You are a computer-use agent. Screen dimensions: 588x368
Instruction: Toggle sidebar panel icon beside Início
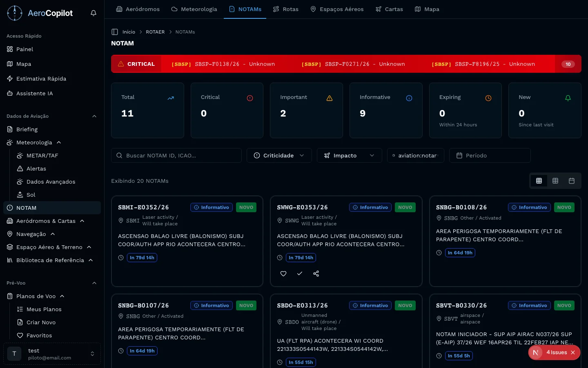(115, 32)
